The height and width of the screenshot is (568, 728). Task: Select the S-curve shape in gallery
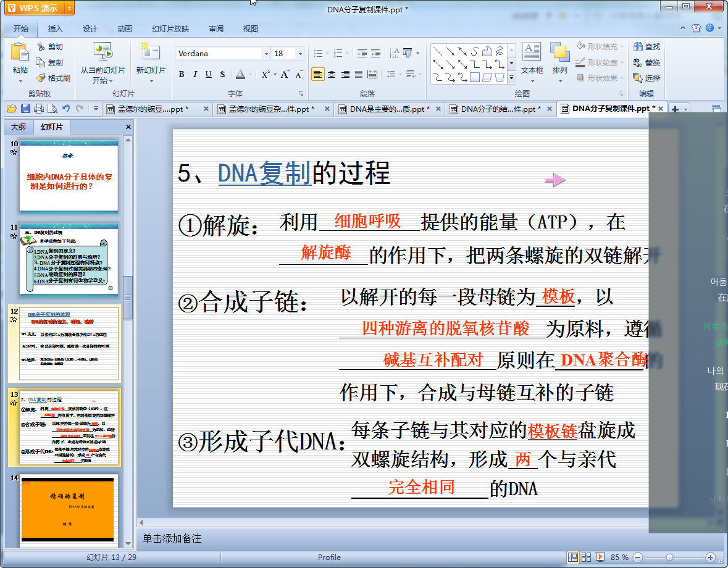point(474,51)
